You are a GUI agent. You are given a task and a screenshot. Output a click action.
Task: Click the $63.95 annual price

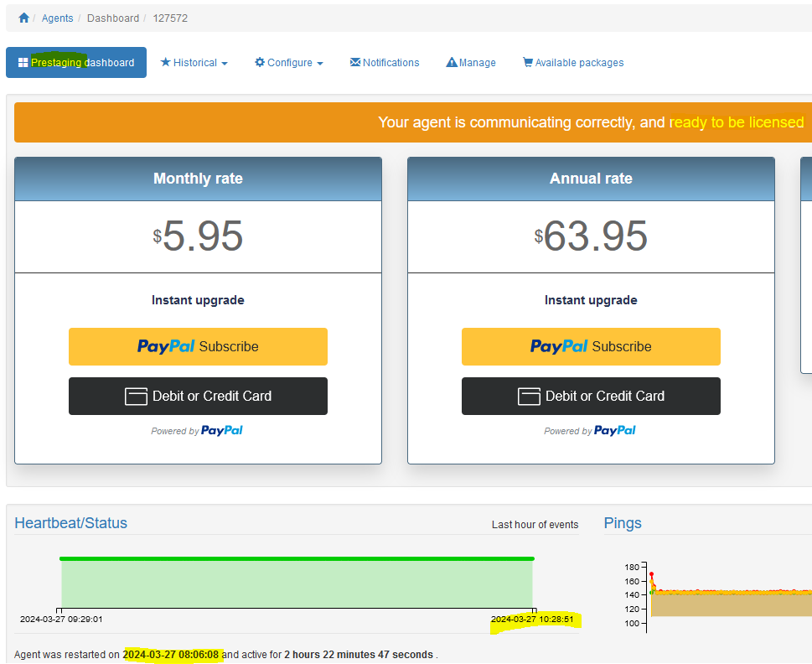pos(591,236)
